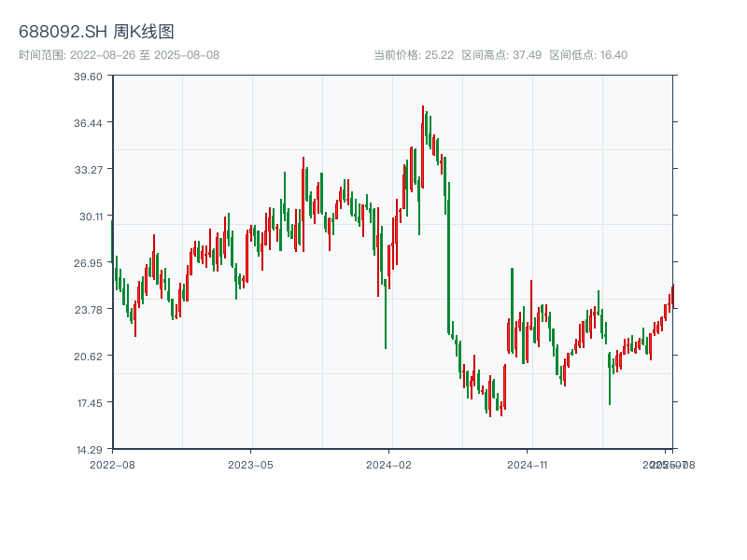Click the 688092.SH 周K线图 chart title
Screen dimensions: 747x560
pos(96,32)
